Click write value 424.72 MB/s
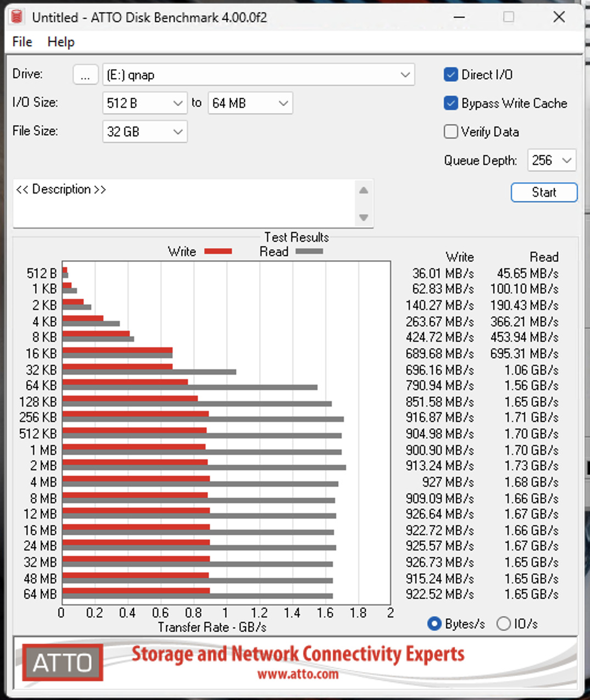The width and height of the screenshot is (590, 700). pyautogui.click(x=439, y=337)
